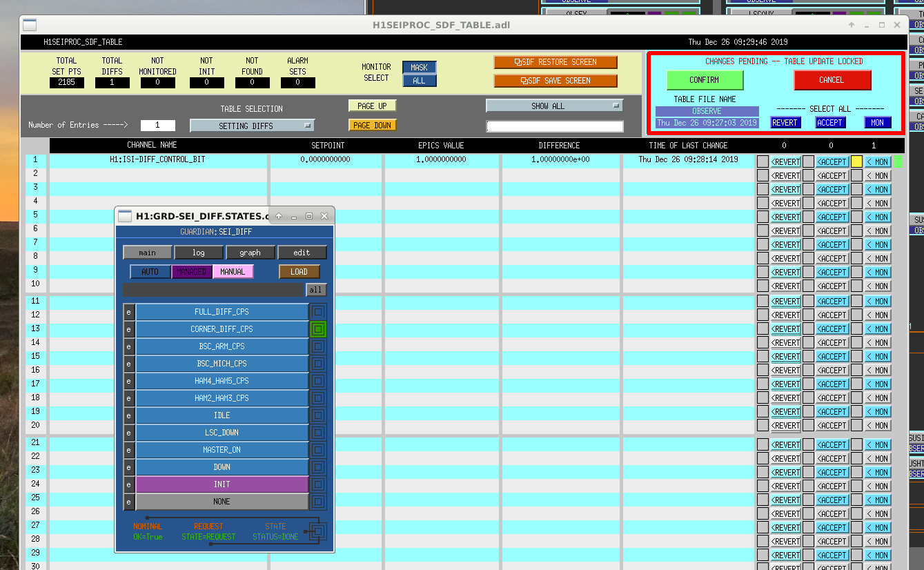
Task: Click the 'e' edit icon beside FULL_DIFF_CPS
Action: pyautogui.click(x=128, y=312)
